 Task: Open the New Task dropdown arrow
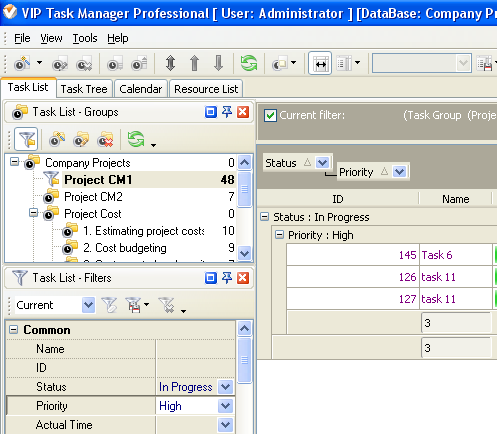[x=39, y=63]
